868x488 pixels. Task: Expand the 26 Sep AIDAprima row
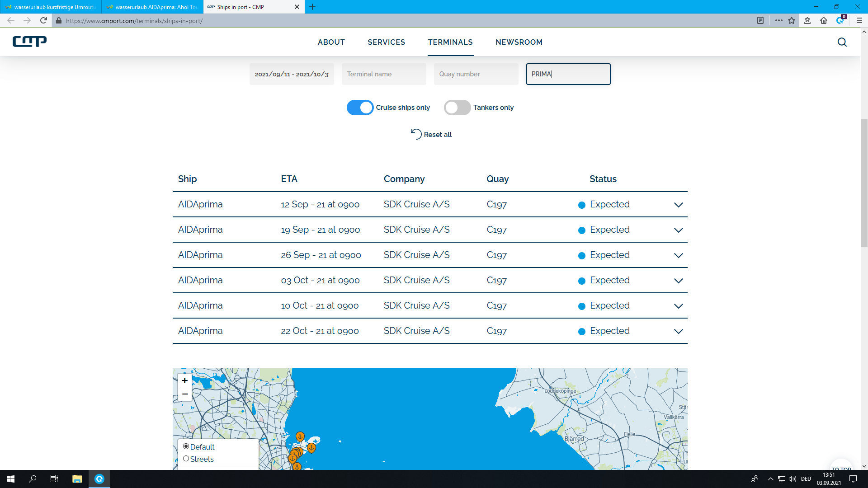(678, 255)
